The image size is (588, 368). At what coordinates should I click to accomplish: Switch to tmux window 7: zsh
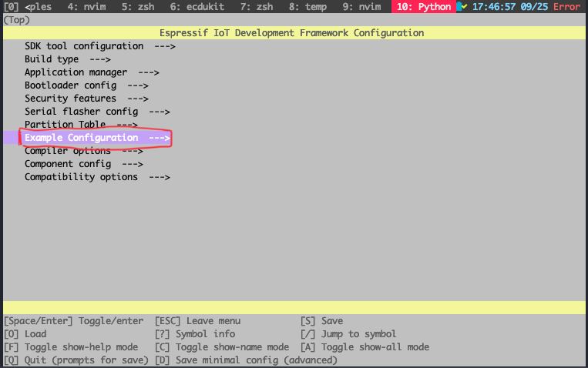(x=257, y=7)
